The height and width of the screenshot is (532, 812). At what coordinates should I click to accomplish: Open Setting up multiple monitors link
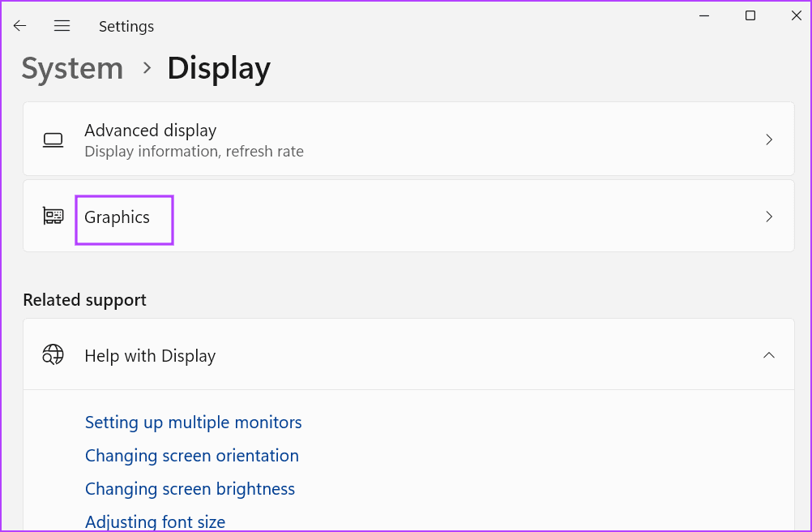193,423
